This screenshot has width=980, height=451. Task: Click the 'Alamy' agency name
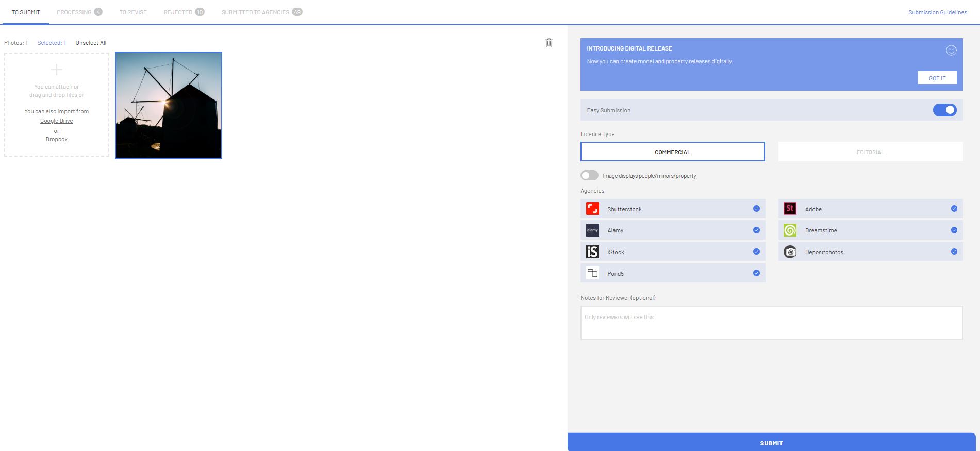tap(615, 230)
